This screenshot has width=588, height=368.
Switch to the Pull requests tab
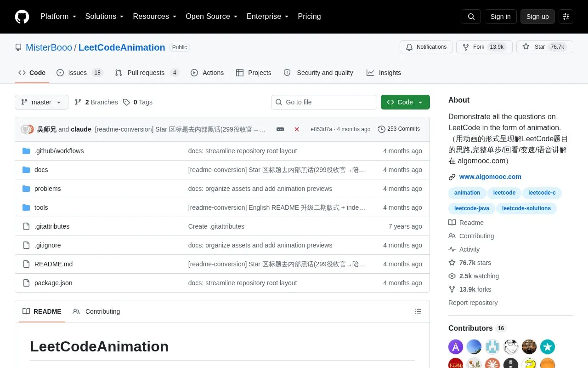point(147,73)
